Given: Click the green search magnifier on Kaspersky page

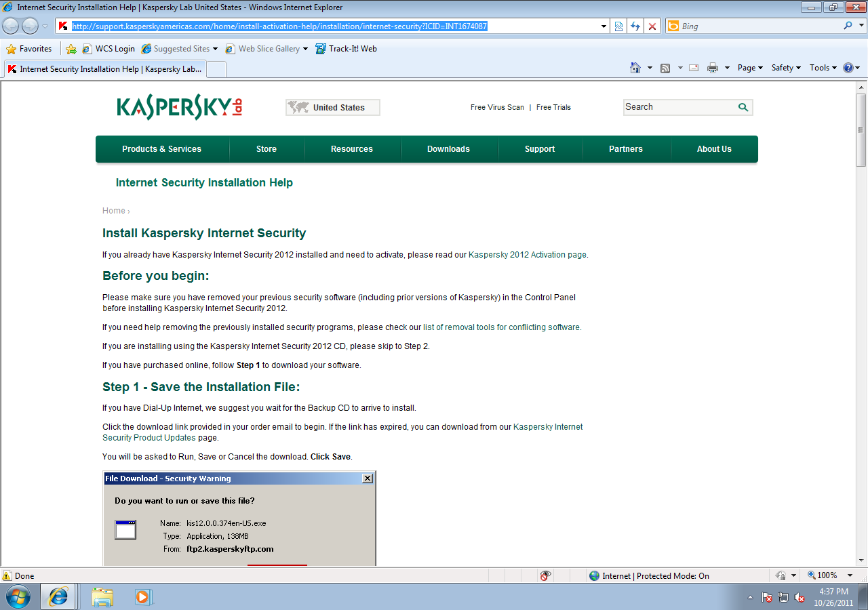Looking at the screenshot, I should click(743, 107).
